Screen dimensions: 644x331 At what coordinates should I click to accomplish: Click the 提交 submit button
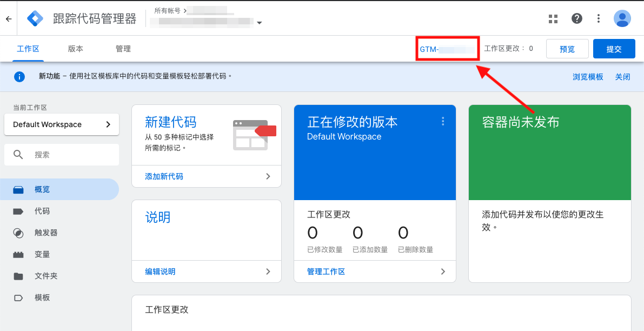point(614,49)
